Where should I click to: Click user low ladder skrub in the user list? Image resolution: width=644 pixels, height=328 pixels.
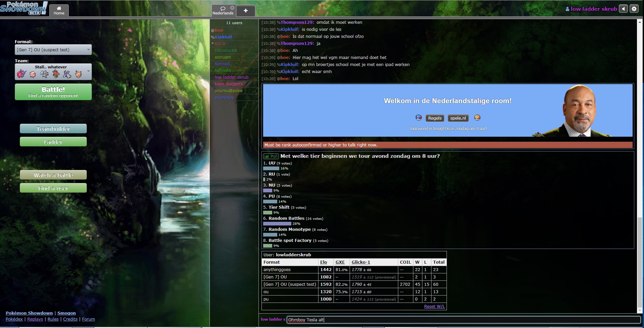(x=234, y=77)
